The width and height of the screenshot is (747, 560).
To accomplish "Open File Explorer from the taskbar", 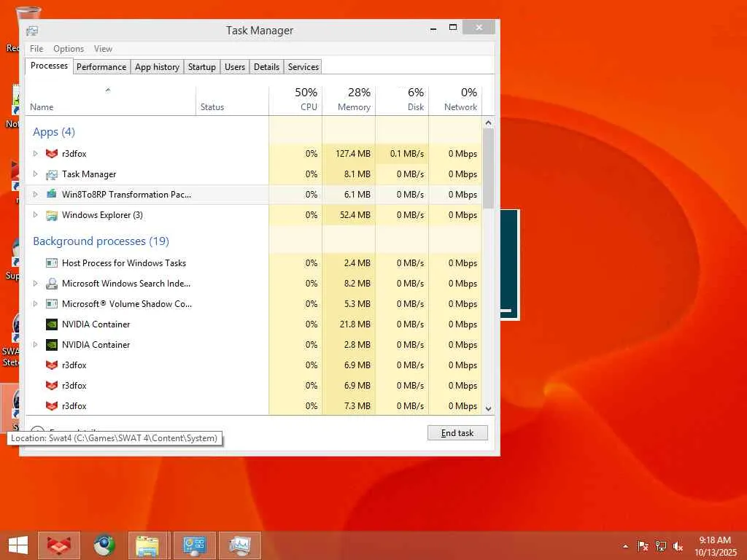I will 147,545.
